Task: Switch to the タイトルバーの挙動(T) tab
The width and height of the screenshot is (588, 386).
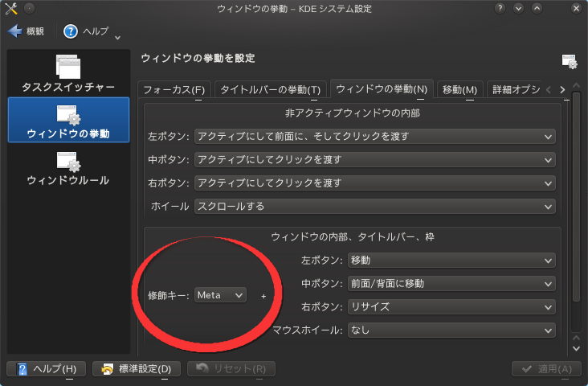Action: tap(270, 89)
